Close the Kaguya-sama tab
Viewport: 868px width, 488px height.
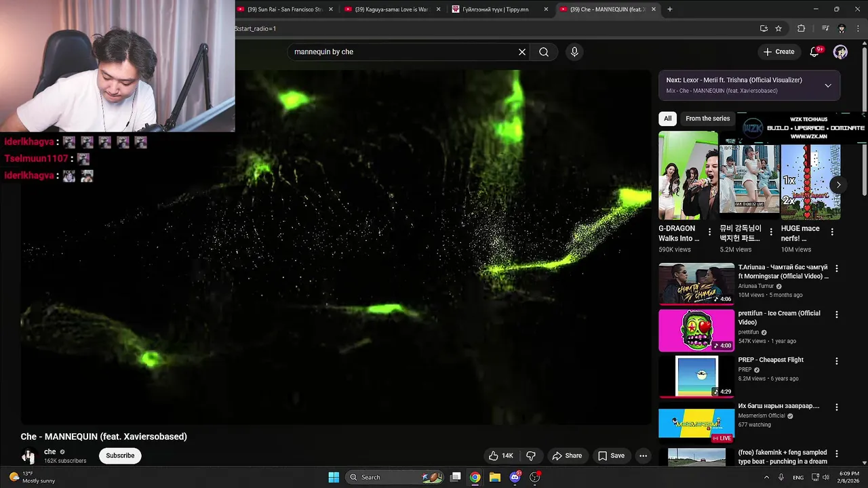439,9
